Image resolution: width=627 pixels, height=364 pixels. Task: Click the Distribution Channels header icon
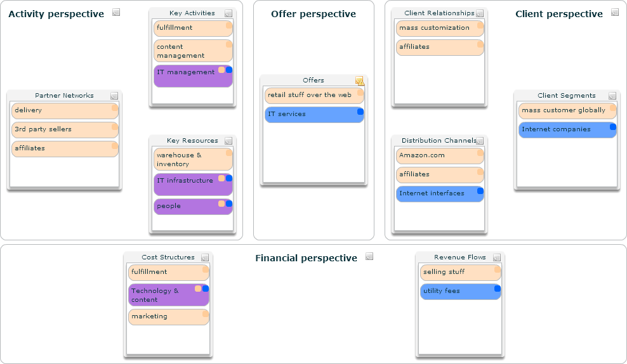tap(480, 141)
